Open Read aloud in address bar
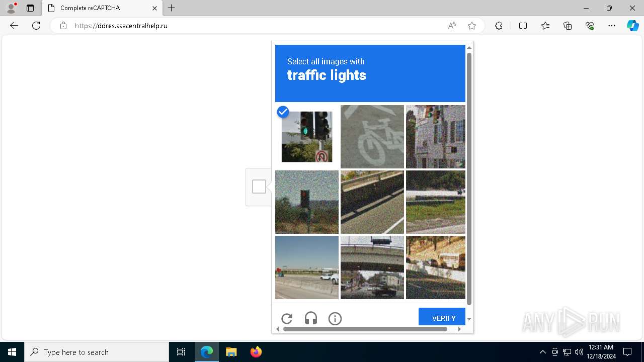 click(x=452, y=26)
